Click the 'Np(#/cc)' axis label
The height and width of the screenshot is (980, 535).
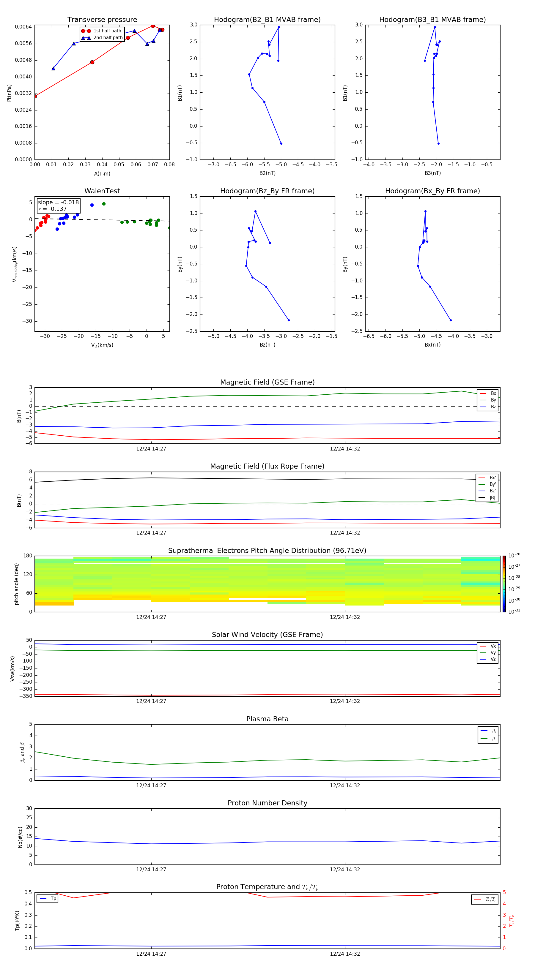coord(20,837)
